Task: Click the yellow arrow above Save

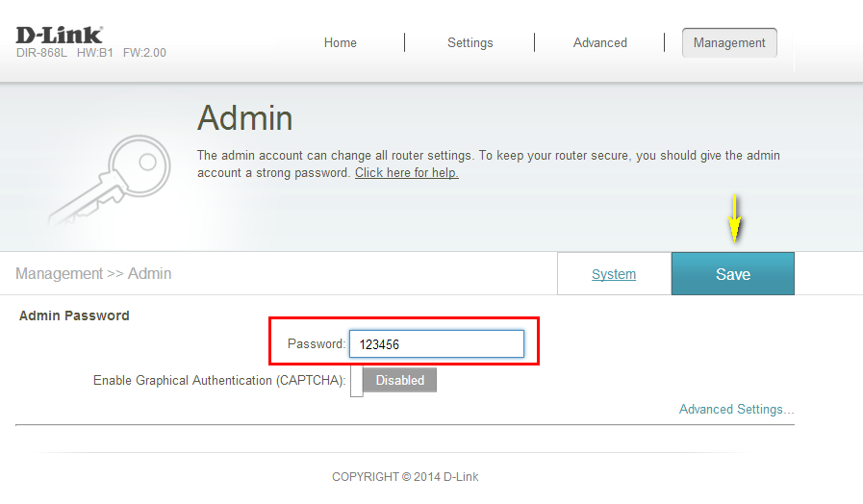Action: [734, 218]
